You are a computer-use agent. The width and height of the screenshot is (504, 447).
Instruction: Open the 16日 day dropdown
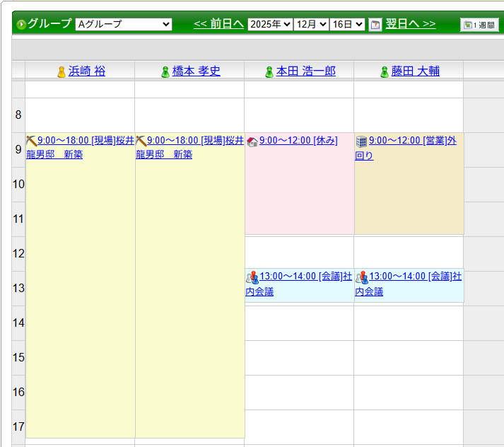[348, 24]
